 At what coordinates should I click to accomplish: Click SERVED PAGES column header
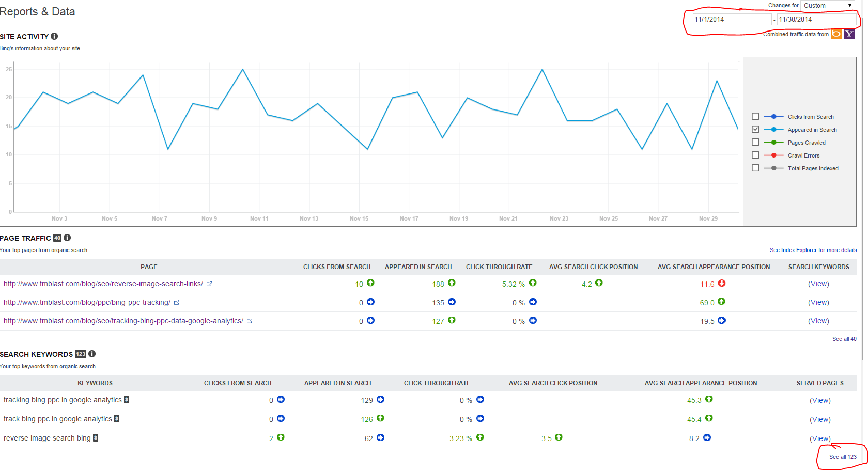pos(820,383)
